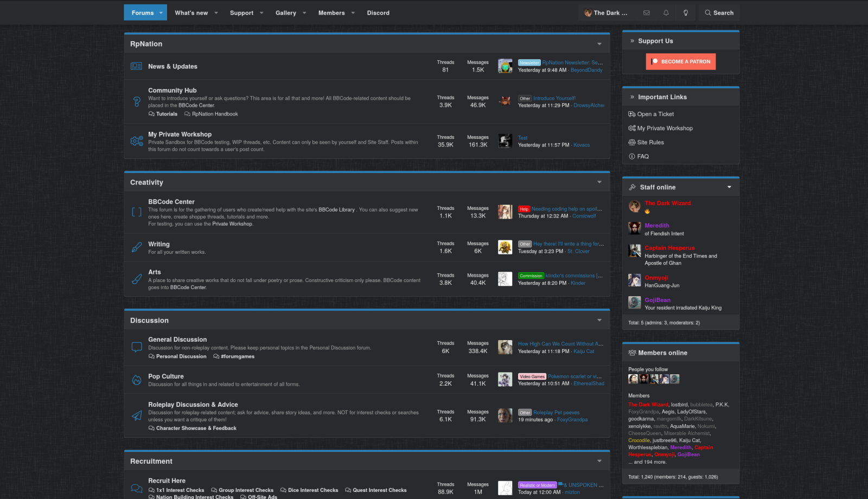The height and width of the screenshot is (499, 868).
Task: Open the Important Links widget heading
Action: [662, 97]
